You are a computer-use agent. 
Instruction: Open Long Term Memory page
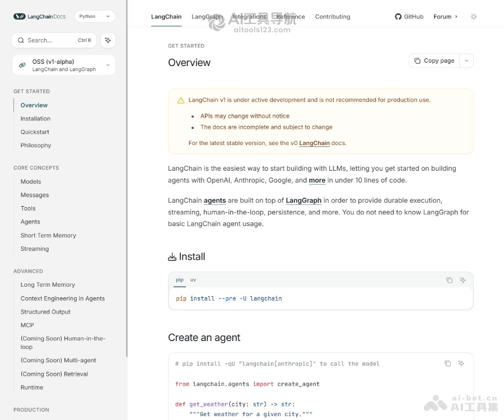click(48, 284)
